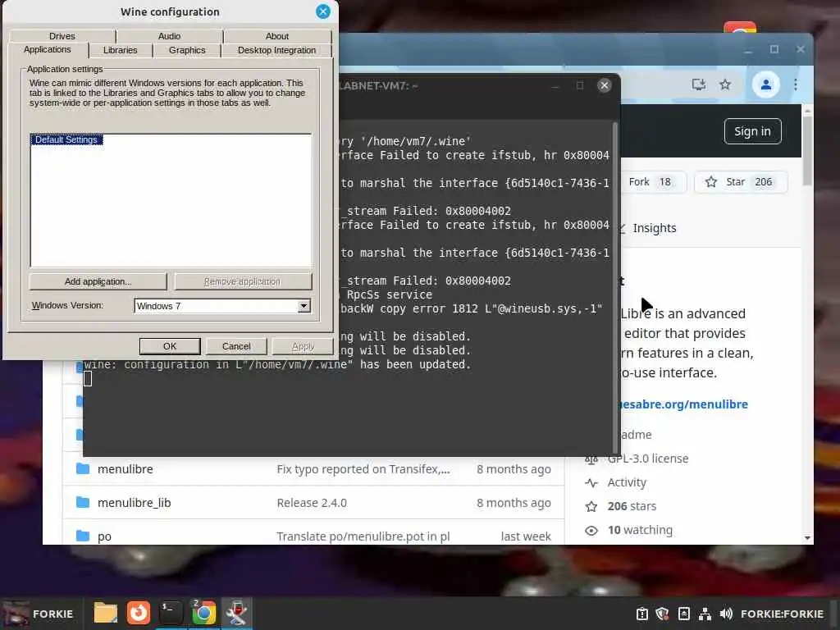The image size is (840, 630).
Task: Bookmark page with star icon in Chrome
Action: 725,84
